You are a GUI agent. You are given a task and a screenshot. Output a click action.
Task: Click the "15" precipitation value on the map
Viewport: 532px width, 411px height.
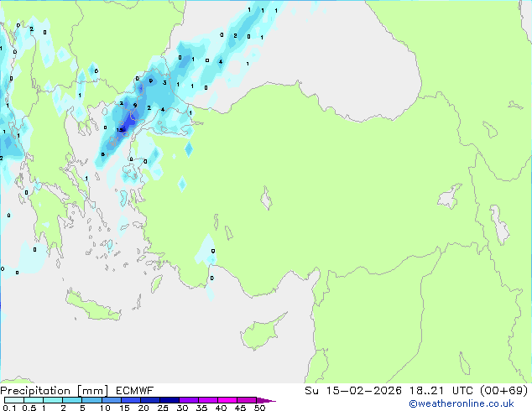point(120,130)
